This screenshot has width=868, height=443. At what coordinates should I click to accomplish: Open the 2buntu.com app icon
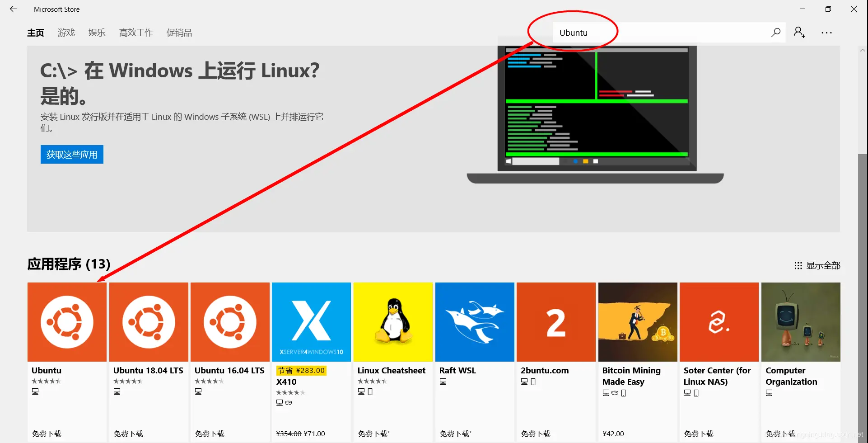556,322
